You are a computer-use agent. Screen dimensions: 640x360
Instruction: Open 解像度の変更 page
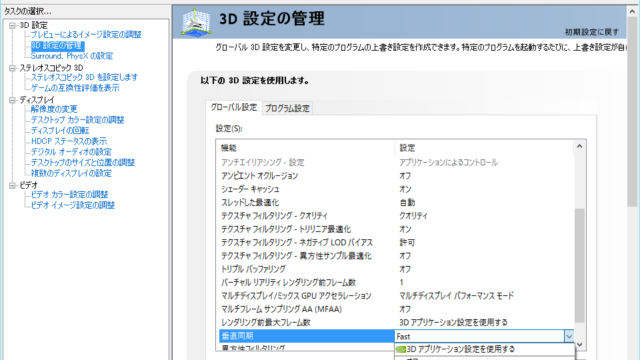tap(54, 109)
